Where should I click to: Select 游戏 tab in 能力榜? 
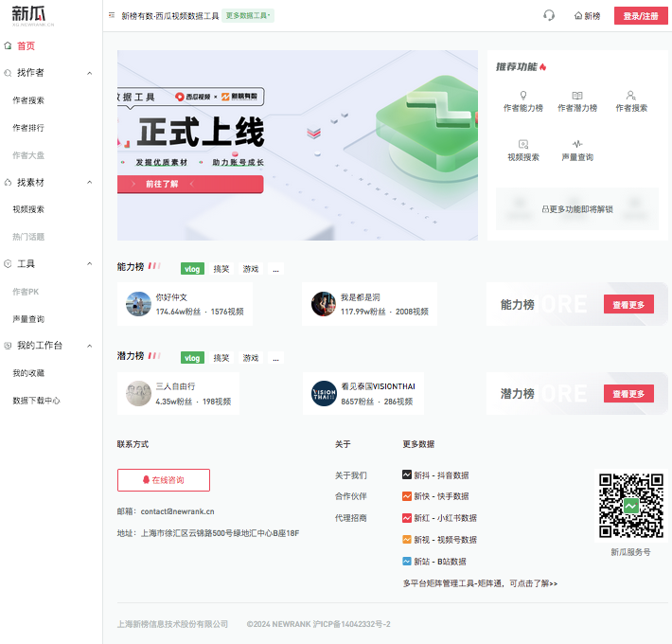coord(250,269)
